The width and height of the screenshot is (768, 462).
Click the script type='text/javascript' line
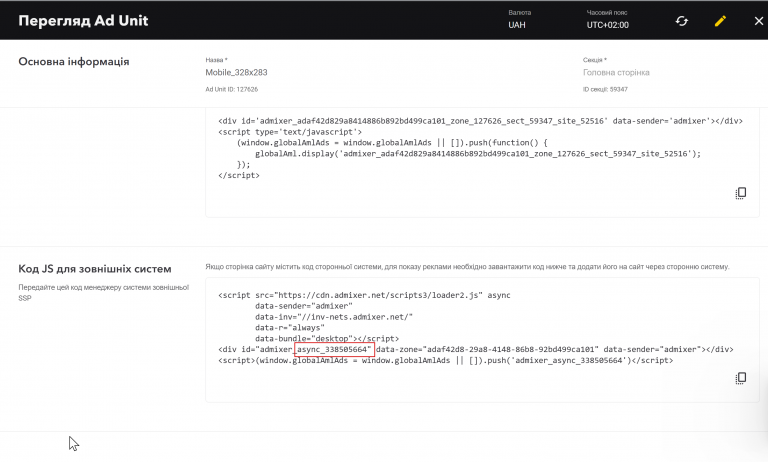point(290,132)
